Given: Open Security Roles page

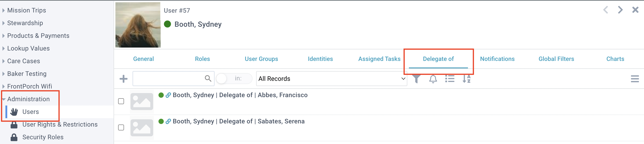Looking at the screenshot, I should tap(43, 137).
